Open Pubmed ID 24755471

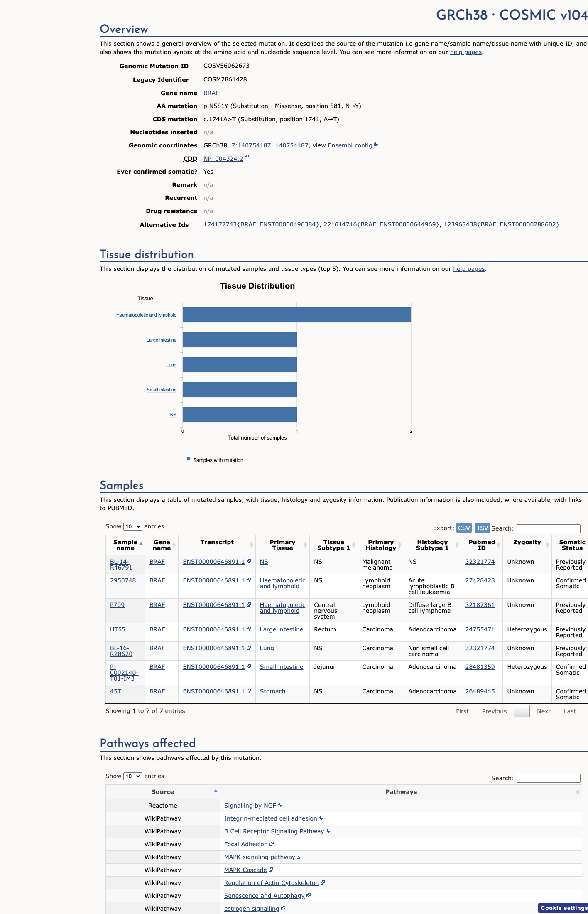click(480, 629)
